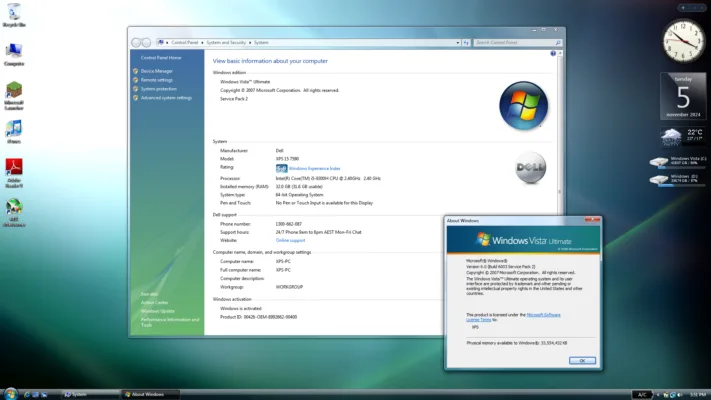
Task: Open the Online support website link
Action: (290, 240)
